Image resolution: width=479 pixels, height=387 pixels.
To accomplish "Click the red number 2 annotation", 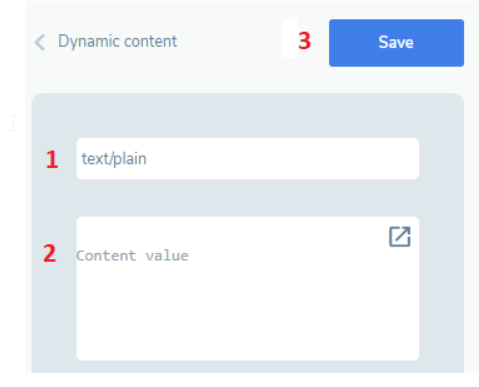I will [x=50, y=253].
